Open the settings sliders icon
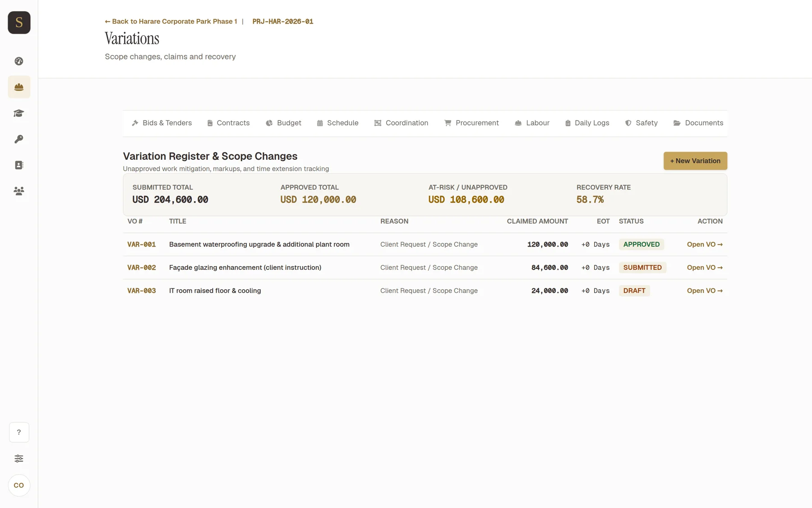The height and width of the screenshot is (508, 812). [x=19, y=458]
